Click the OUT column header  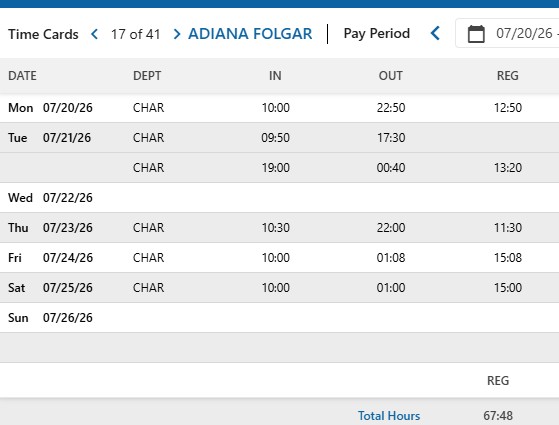pyautogui.click(x=391, y=76)
